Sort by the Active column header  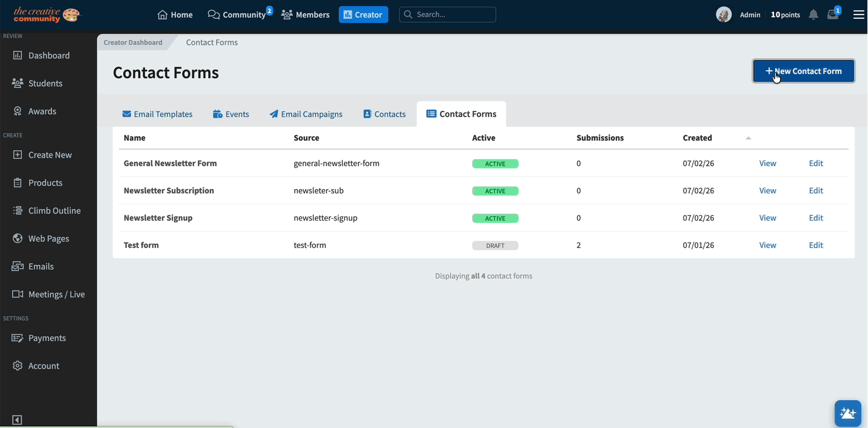pyautogui.click(x=484, y=138)
